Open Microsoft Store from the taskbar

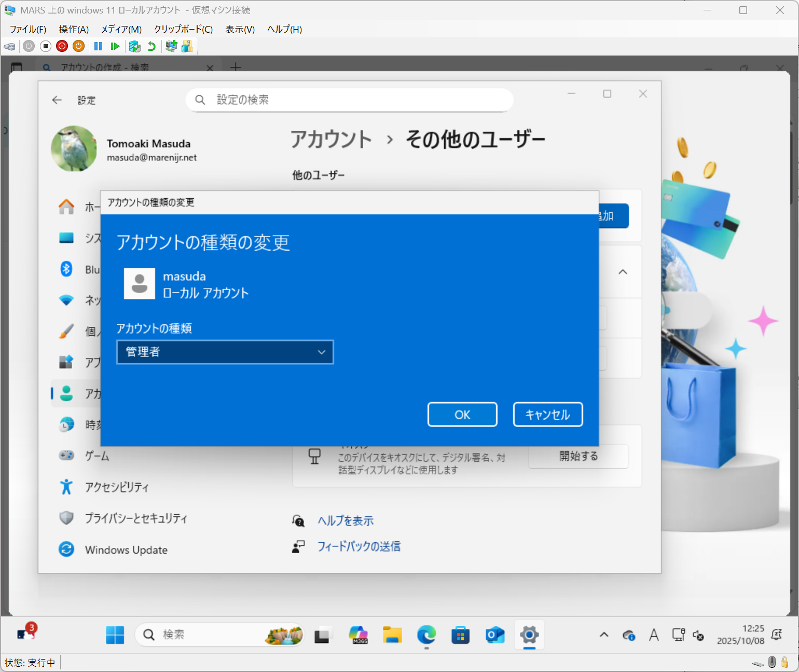click(460, 635)
